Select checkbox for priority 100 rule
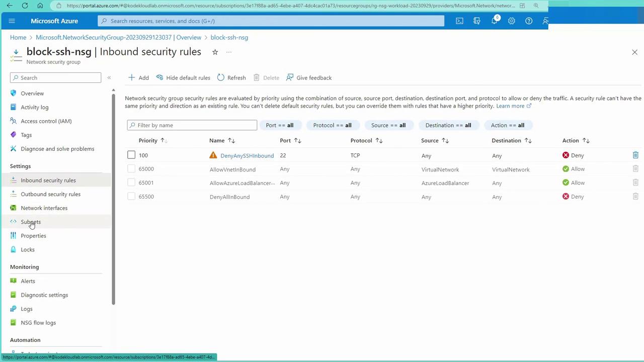 point(131,155)
